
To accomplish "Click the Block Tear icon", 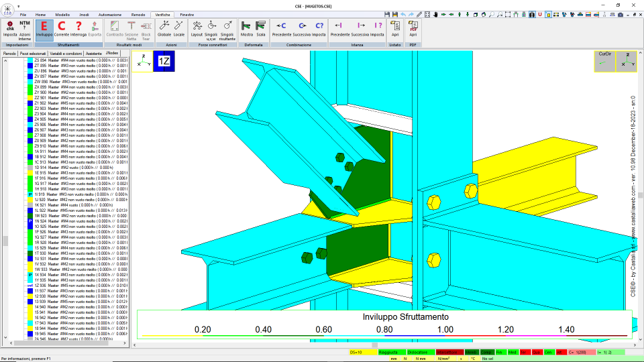I will [x=146, y=30].
